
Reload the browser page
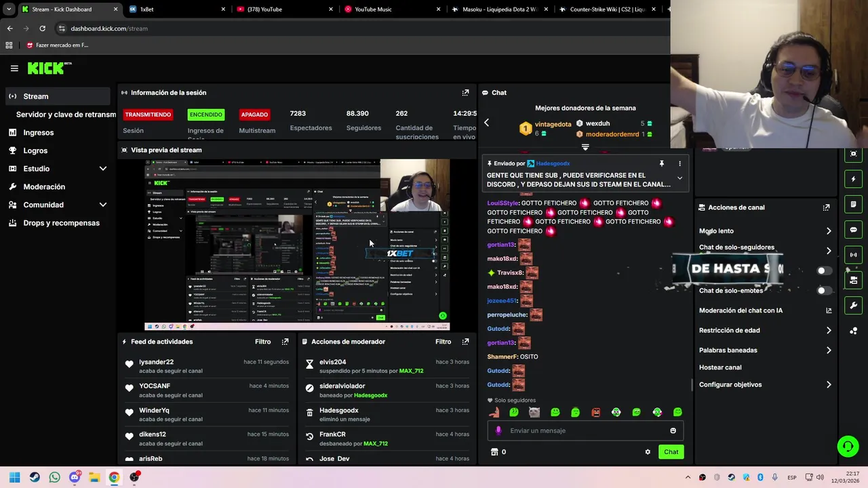42,28
